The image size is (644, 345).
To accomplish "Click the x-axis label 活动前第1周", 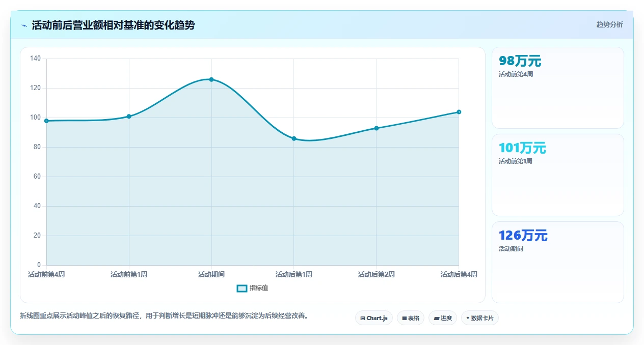I will [x=129, y=274].
